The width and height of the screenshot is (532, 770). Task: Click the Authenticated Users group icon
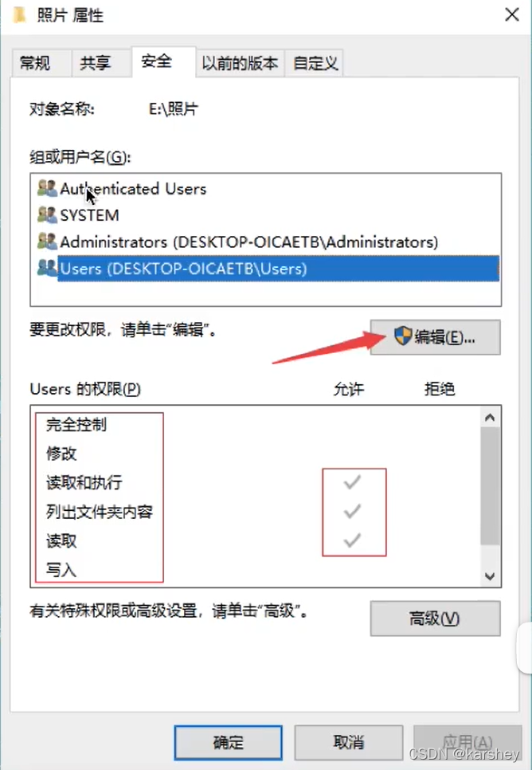pyautogui.click(x=47, y=188)
